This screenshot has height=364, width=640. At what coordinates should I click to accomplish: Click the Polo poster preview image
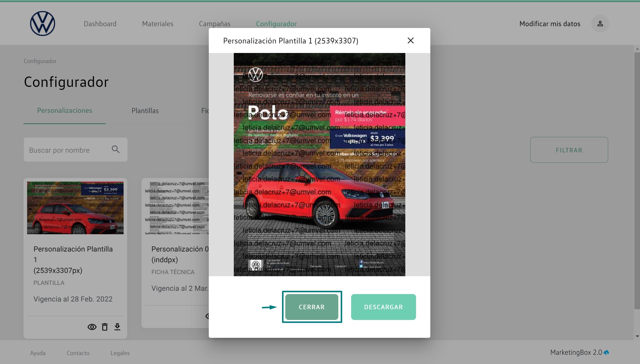(319, 164)
